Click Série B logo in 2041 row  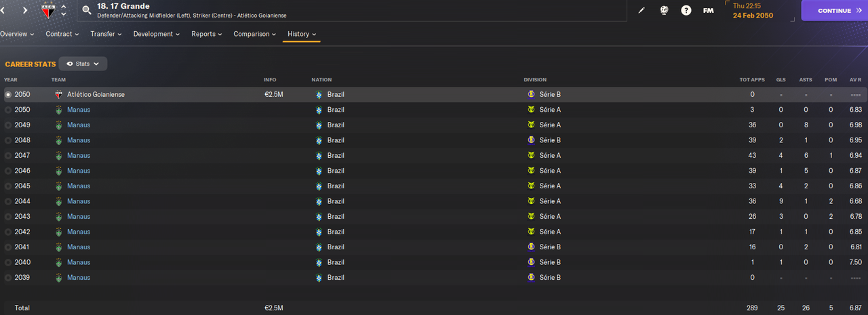531,247
